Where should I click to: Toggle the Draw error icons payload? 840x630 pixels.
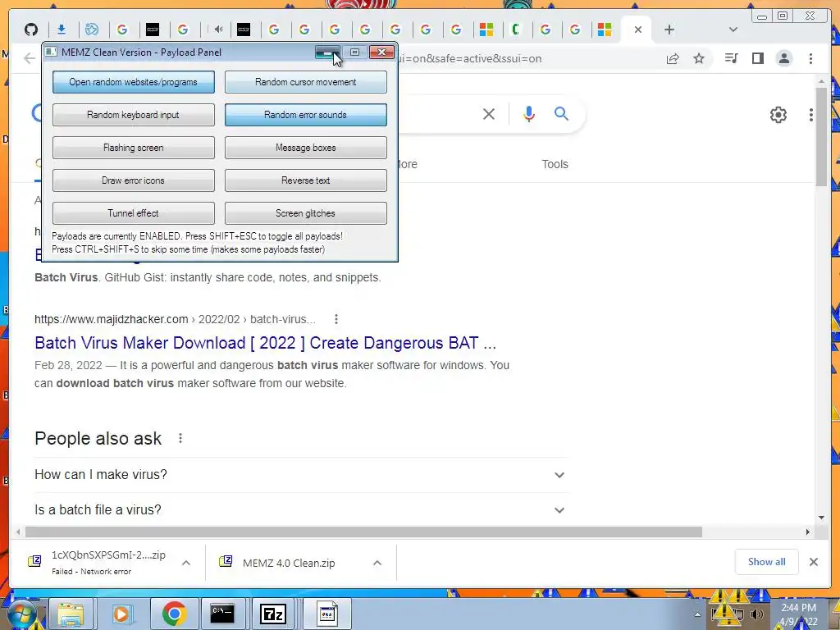[x=134, y=180]
